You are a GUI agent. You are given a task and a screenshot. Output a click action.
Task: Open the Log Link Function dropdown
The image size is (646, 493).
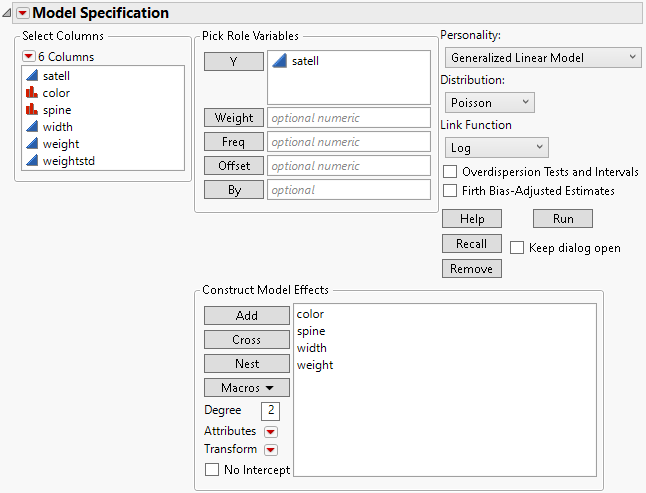(x=496, y=147)
